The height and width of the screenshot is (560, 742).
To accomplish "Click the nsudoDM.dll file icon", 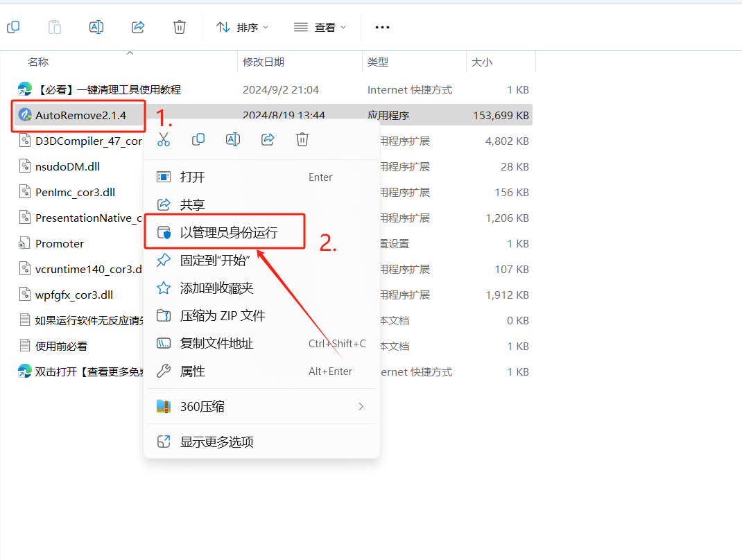I will pyautogui.click(x=24, y=166).
